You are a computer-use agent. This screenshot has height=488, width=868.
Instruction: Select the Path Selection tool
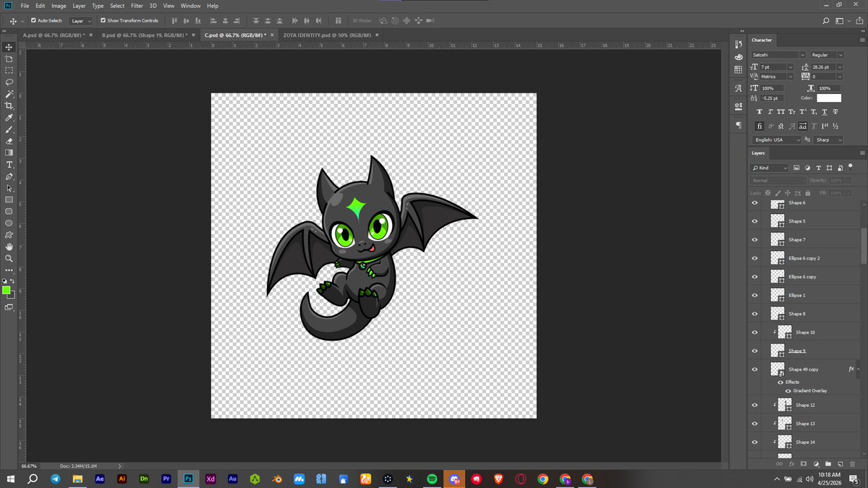click(9, 188)
